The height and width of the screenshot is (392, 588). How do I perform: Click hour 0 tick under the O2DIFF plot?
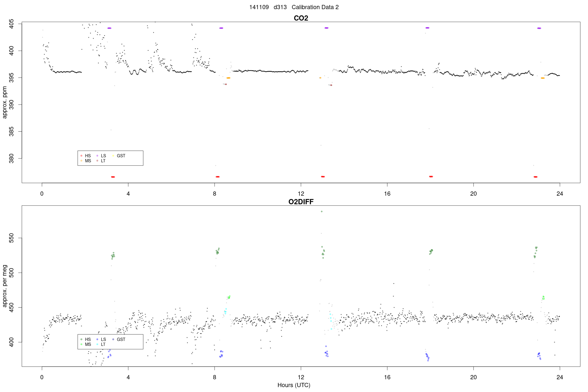pyautogui.click(x=42, y=377)
